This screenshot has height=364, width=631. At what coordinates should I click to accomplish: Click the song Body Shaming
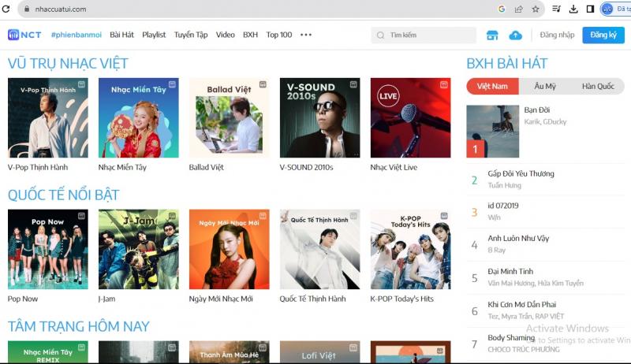[511, 338]
